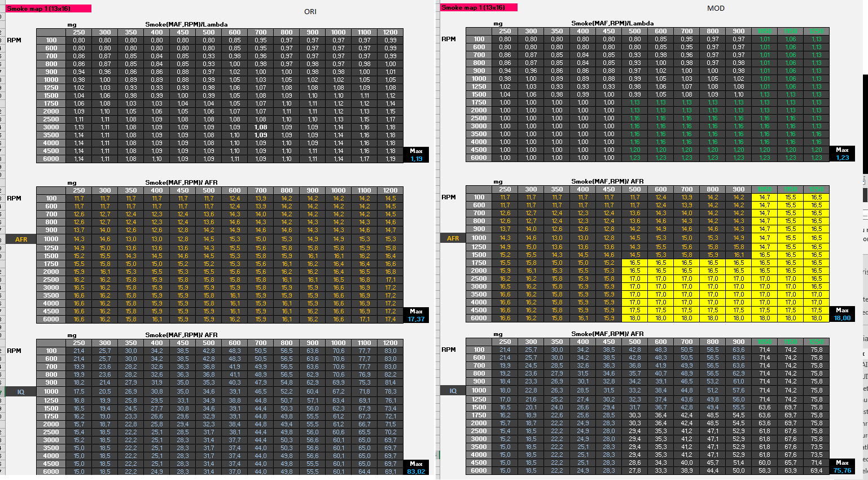Select yellow 18,0 cell under 500 in MOD AFR table
The height and width of the screenshot is (480, 868).
(634, 318)
